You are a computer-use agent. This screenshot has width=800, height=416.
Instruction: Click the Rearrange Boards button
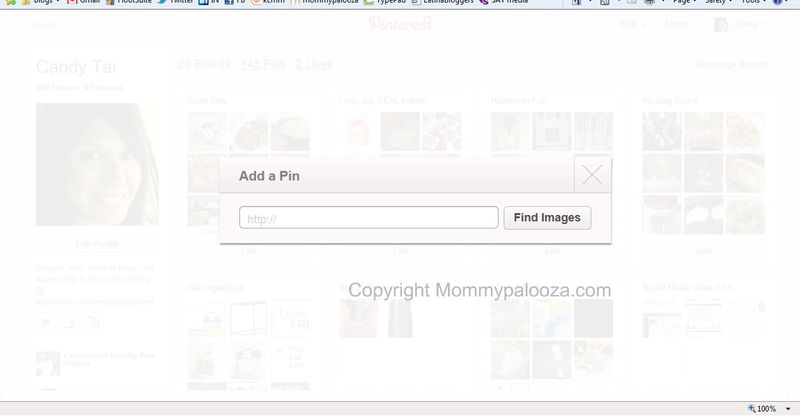(731, 64)
